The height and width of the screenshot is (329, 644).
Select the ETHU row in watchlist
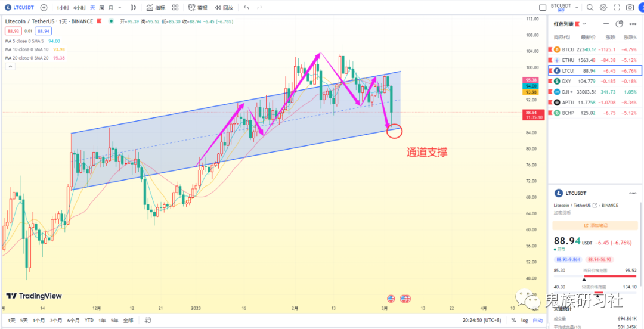click(595, 60)
